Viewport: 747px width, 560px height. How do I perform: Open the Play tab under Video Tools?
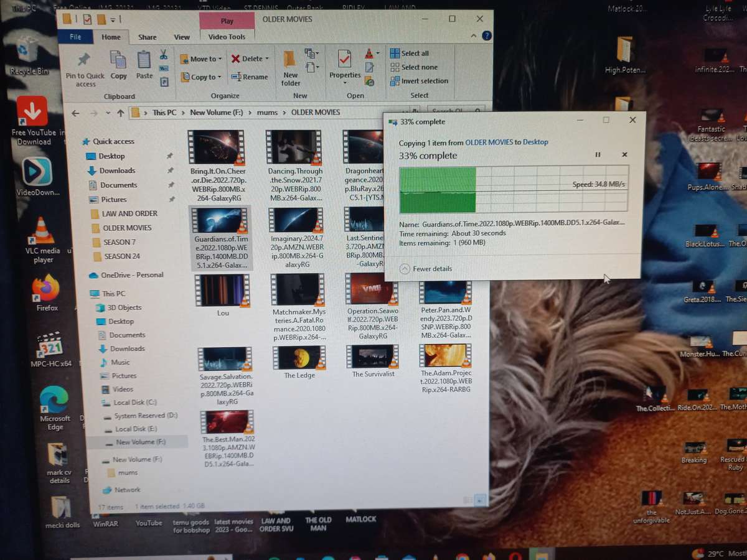tap(227, 21)
